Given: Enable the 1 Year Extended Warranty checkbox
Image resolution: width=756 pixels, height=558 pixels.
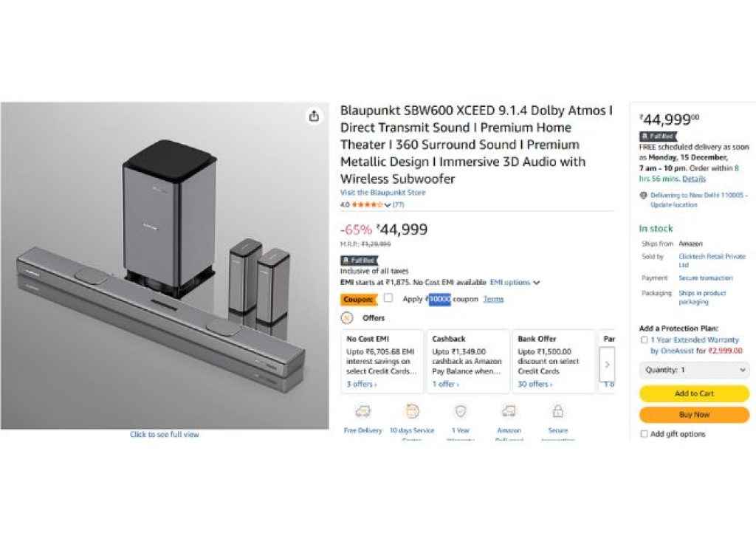Looking at the screenshot, I should click(645, 340).
